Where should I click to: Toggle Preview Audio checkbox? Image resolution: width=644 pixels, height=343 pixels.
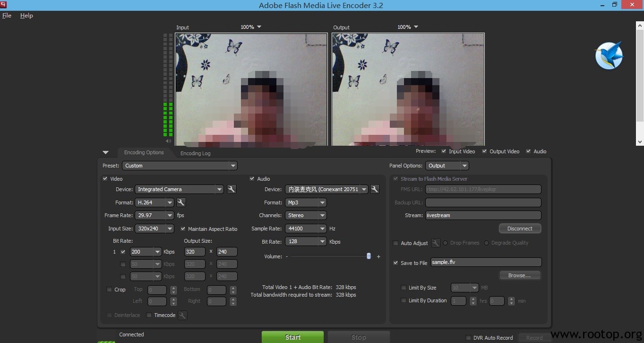point(528,151)
